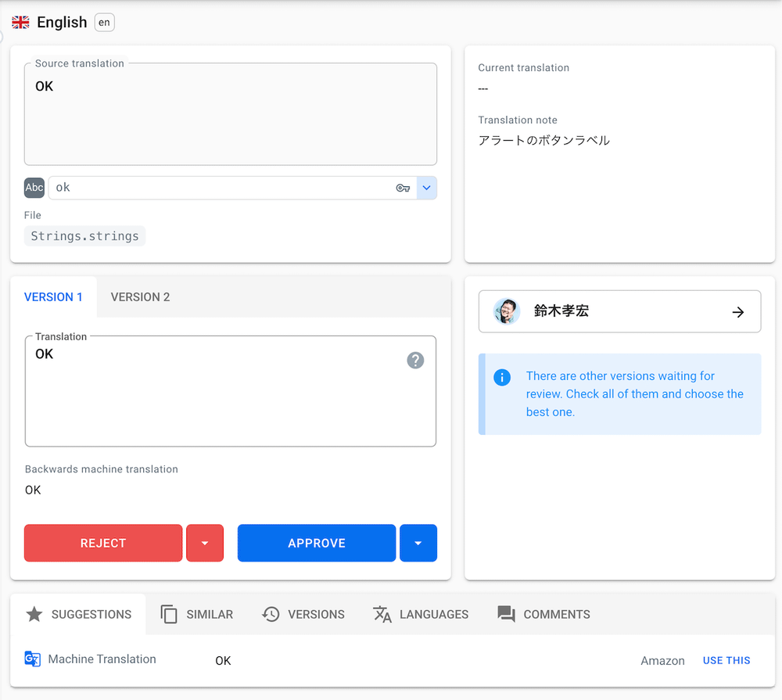The image size is (782, 700).
Task: Expand the key name dropdown chevron
Action: [427, 188]
